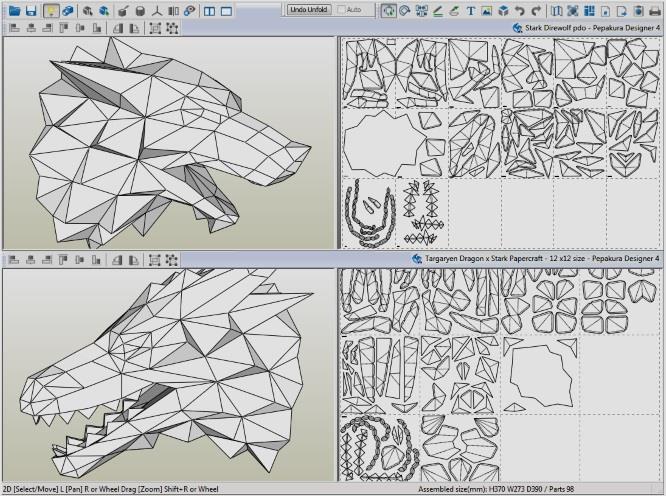This screenshot has height=496, width=666.
Task: Click the Print printer icon
Action: pos(655,11)
